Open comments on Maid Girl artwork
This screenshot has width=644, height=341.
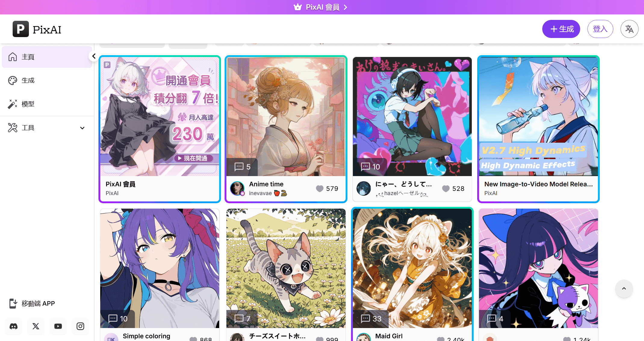[371, 319]
